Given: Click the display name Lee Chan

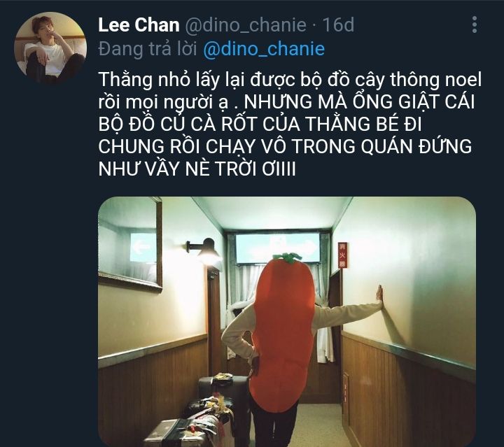Looking at the screenshot, I should pyautogui.click(x=139, y=24).
